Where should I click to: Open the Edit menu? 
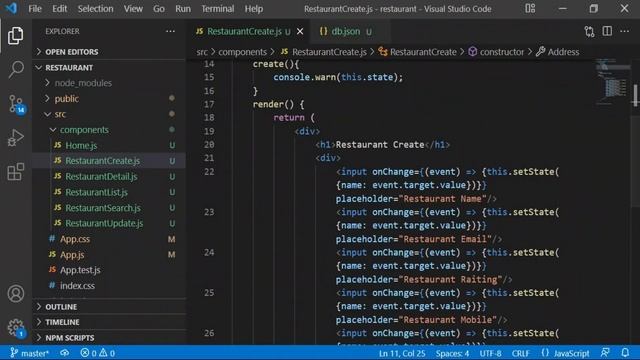coord(60,9)
